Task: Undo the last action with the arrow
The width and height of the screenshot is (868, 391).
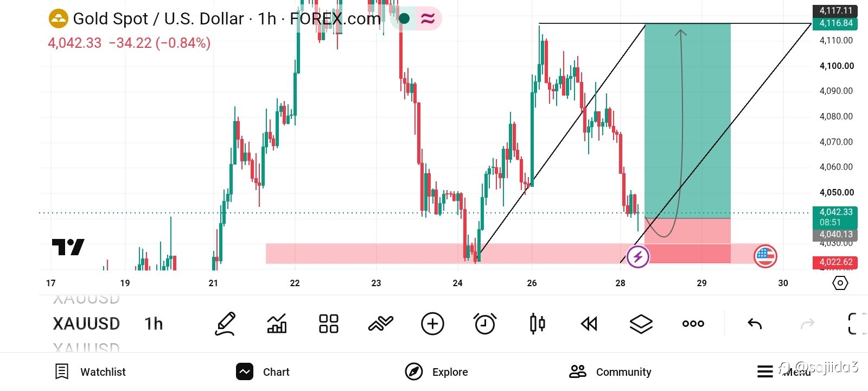Action: pos(755,324)
